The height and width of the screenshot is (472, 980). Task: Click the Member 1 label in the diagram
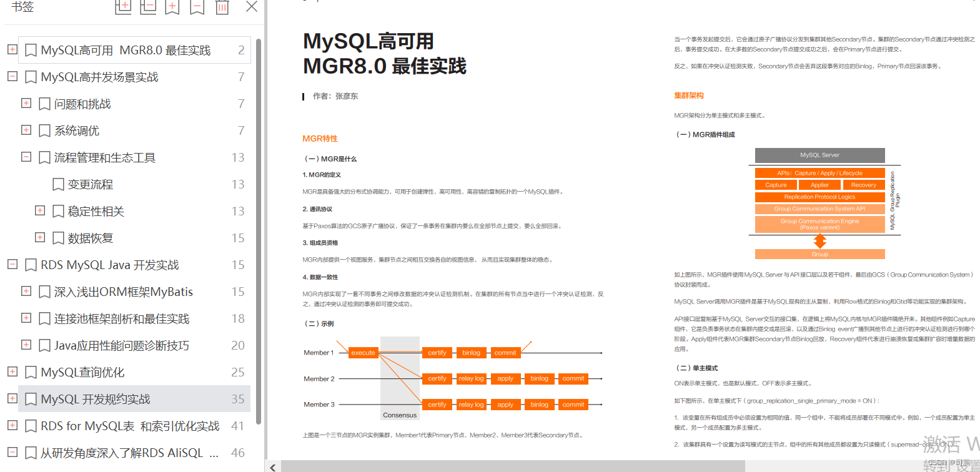coord(319,353)
